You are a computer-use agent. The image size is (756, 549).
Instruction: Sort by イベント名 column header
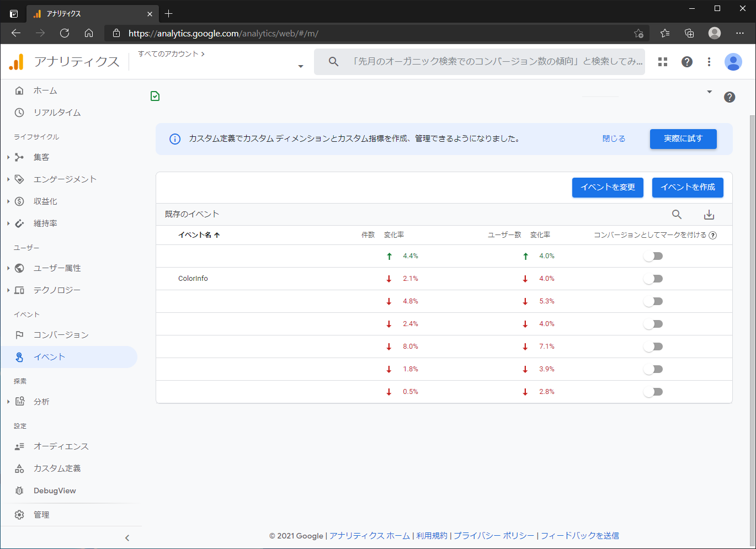(199, 235)
